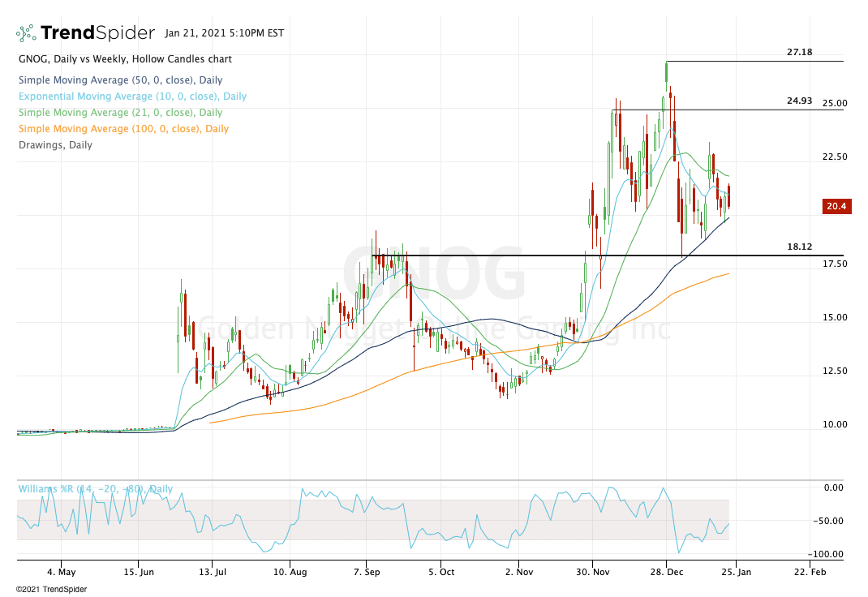Image resolution: width=868 pixels, height=597 pixels.
Task: Click the TrendSpider brand name text
Action: [x=97, y=33]
